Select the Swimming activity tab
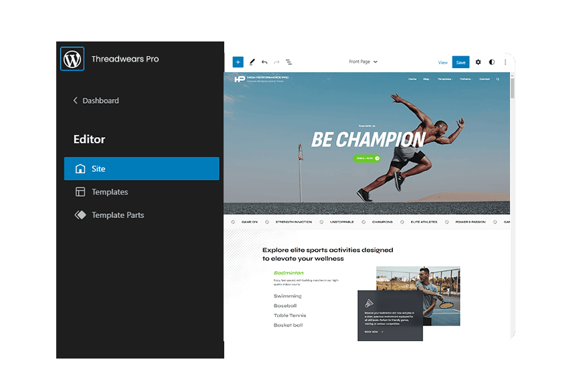This screenshot has height=392, width=579. 287,296
